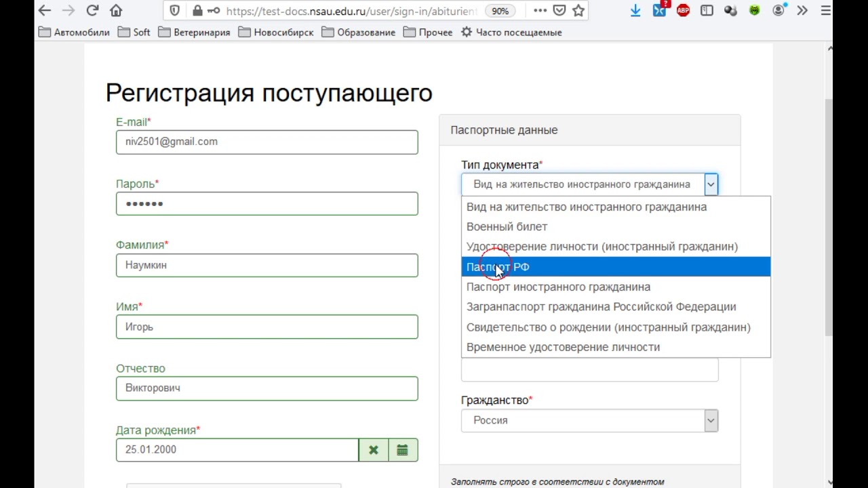Go back with the browser back arrow

click(x=44, y=10)
